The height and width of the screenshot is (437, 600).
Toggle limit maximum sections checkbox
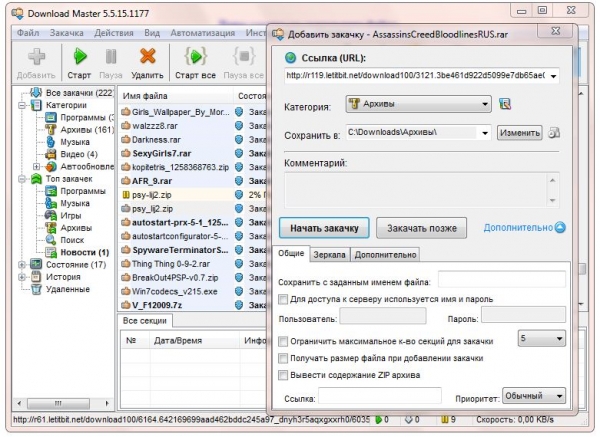283,341
